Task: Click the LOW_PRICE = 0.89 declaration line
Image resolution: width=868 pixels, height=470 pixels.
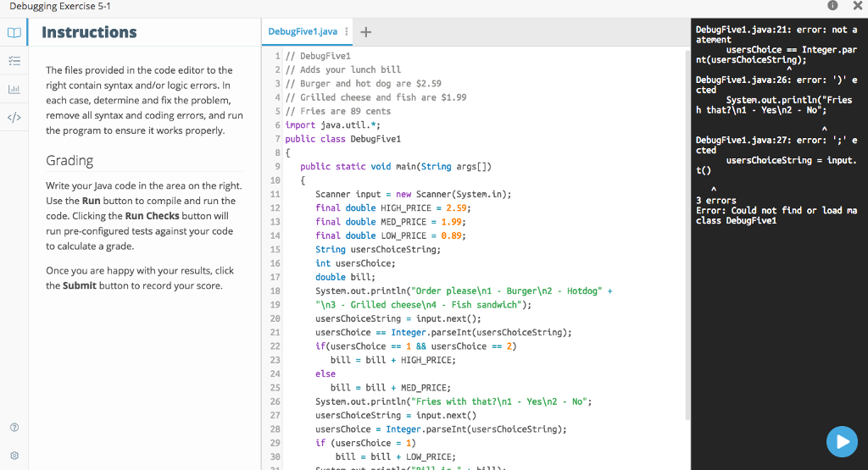Action: (x=391, y=235)
